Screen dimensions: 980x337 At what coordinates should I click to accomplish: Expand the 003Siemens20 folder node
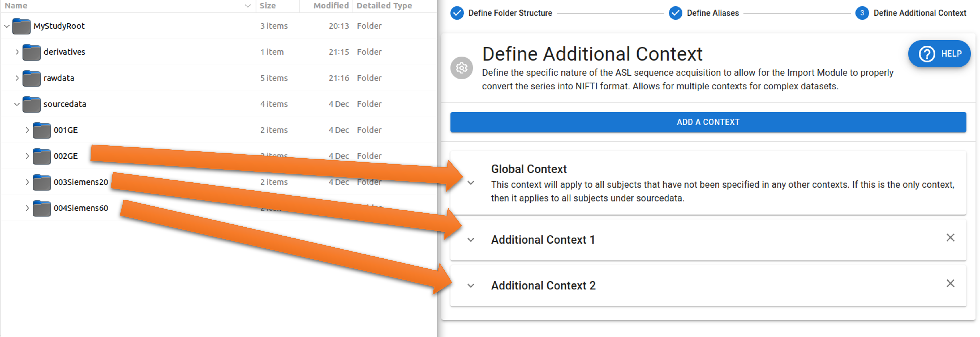coord(27,182)
